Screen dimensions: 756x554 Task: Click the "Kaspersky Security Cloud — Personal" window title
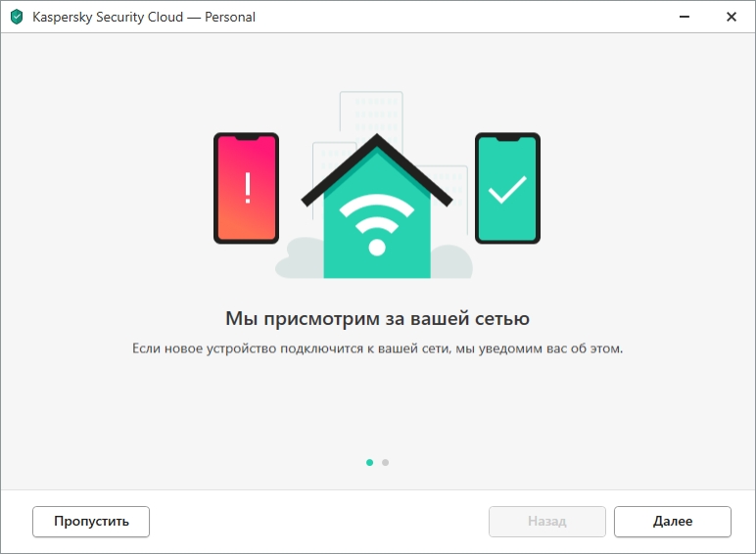pyautogui.click(x=144, y=17)
